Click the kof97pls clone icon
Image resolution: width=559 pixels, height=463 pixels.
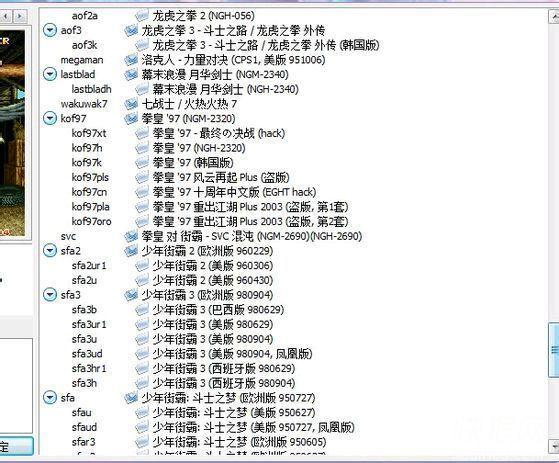[x=142, y=177]
